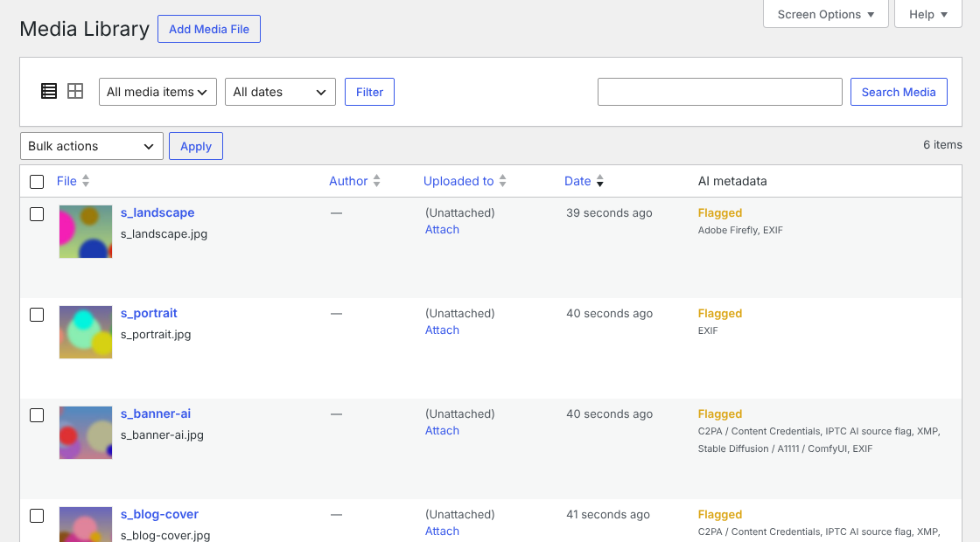Open the s_portrait title link
The width and height of the screenshot is (980, 542).
[149, 314]
